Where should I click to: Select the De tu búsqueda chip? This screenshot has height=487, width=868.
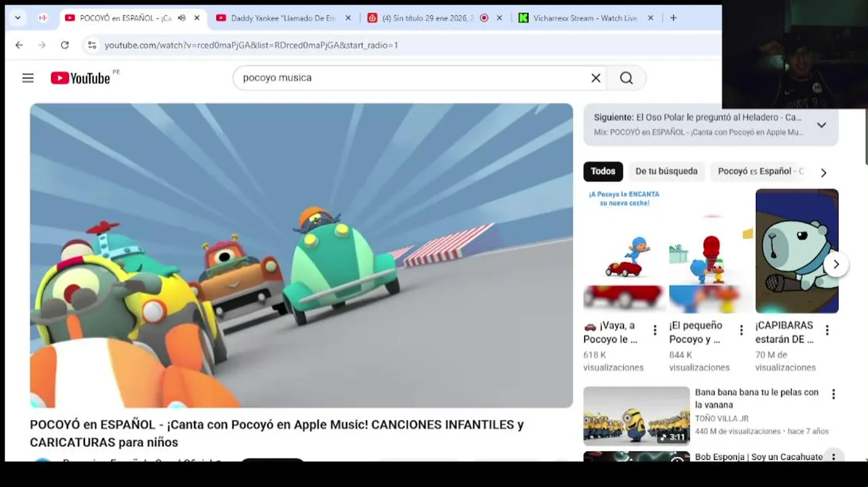[x=667, y=171]
